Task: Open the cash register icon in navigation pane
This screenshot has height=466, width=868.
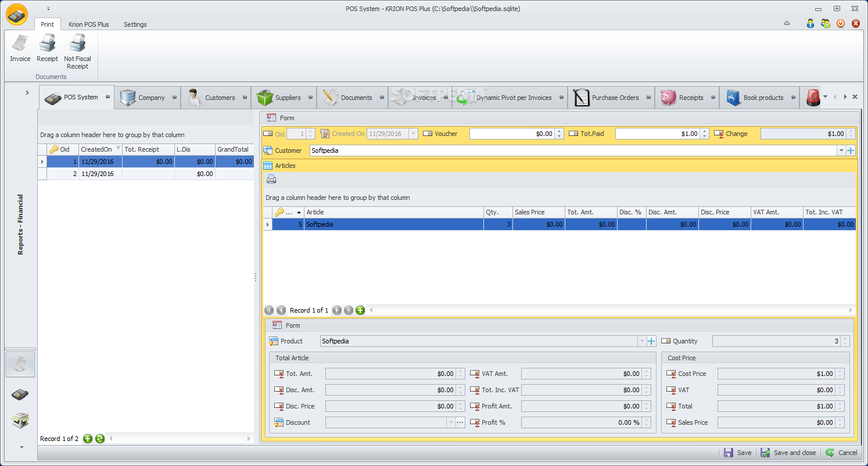Action: pyautogui.click(x=20, y=395)
